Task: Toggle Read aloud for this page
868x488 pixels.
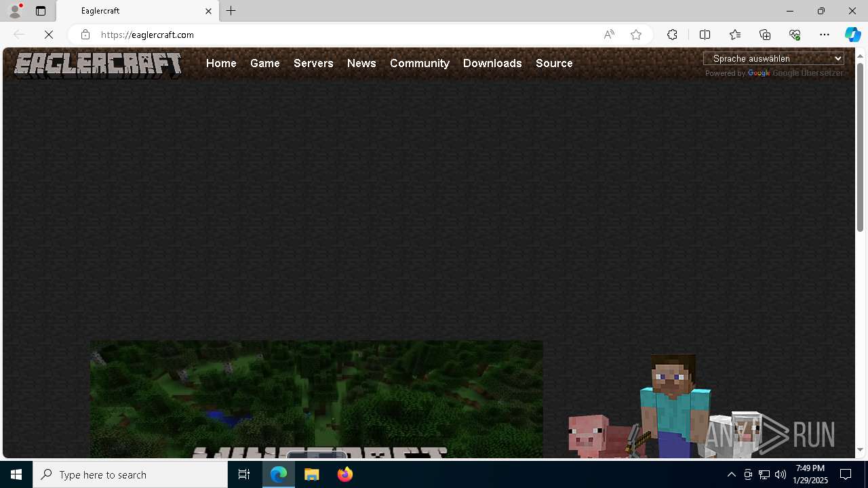Action: coord(609,35)
